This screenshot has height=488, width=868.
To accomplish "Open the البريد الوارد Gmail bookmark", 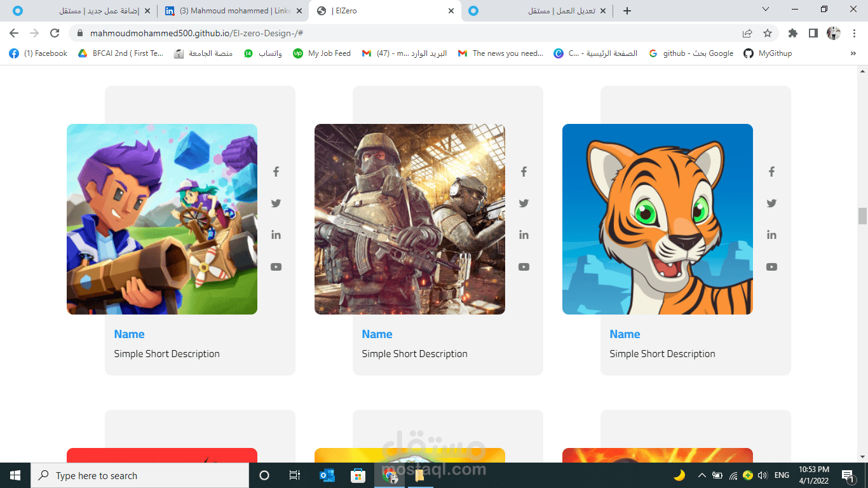I will (x=404, y=53).
